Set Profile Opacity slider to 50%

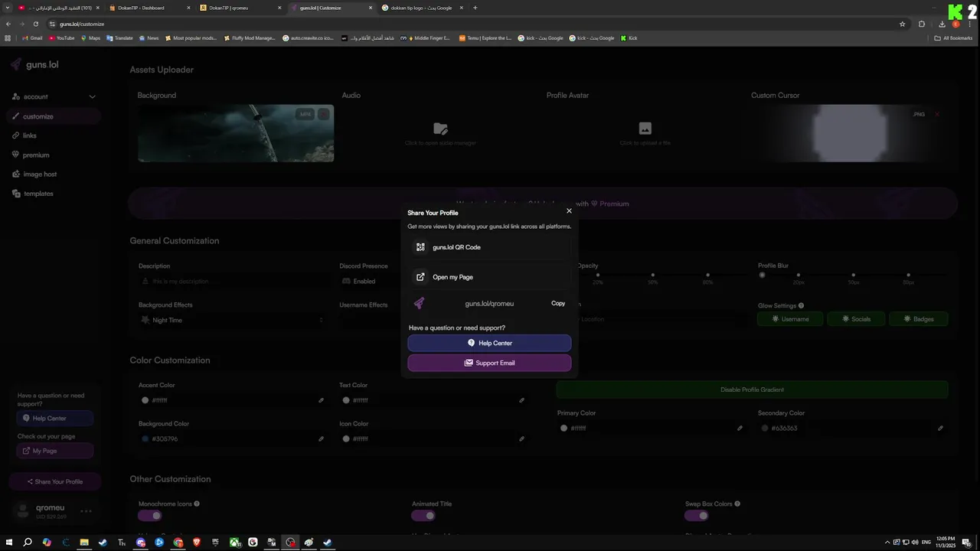pos(652,275)
